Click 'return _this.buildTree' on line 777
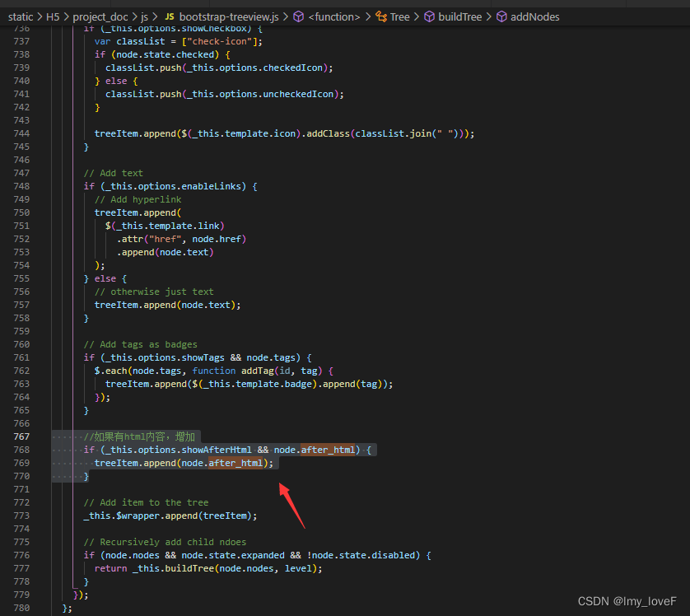The height and width of the screenshot is (616, 690). pos(154,568)
